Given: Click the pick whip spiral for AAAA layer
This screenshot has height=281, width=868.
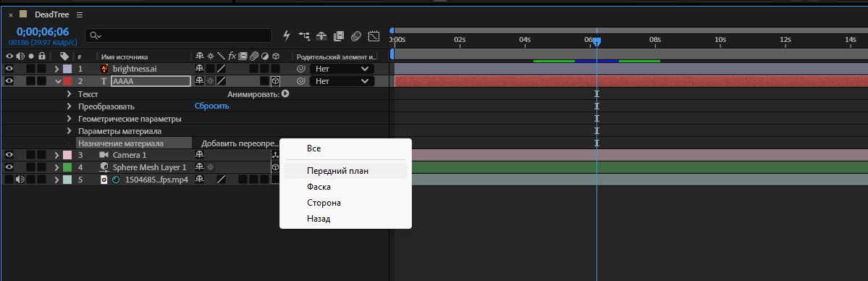Looking at the screenshot, I should [x=300, y=81].
